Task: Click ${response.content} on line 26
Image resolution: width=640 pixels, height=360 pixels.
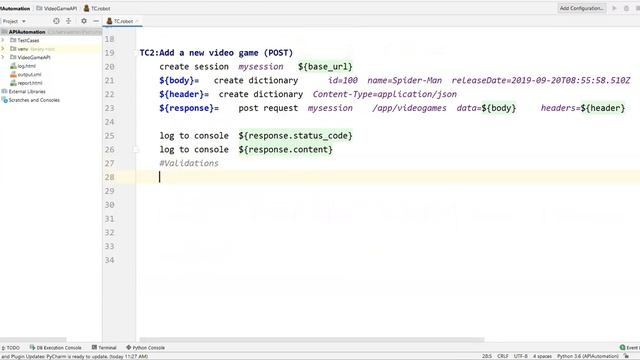Action: (x=286, y=149)
